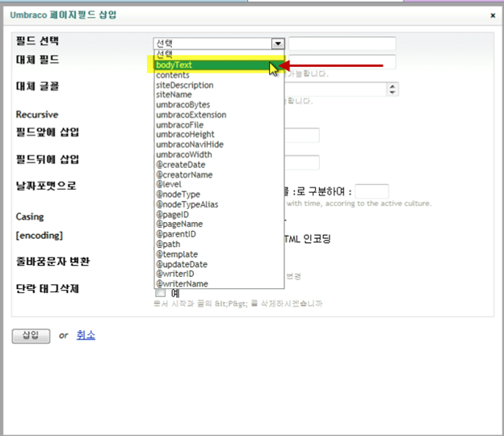Choose @nodeType from the list

pyautogui.click(x=219, y=195)
